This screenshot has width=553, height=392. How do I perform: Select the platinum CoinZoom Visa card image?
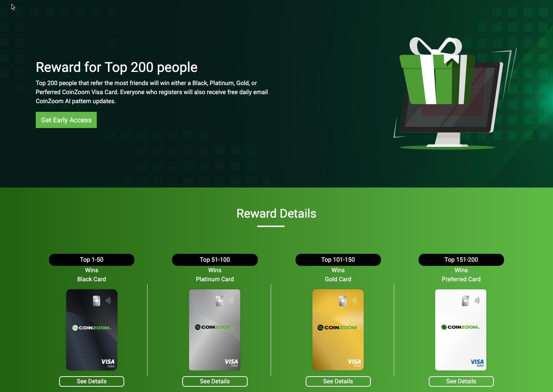point(215,330)
